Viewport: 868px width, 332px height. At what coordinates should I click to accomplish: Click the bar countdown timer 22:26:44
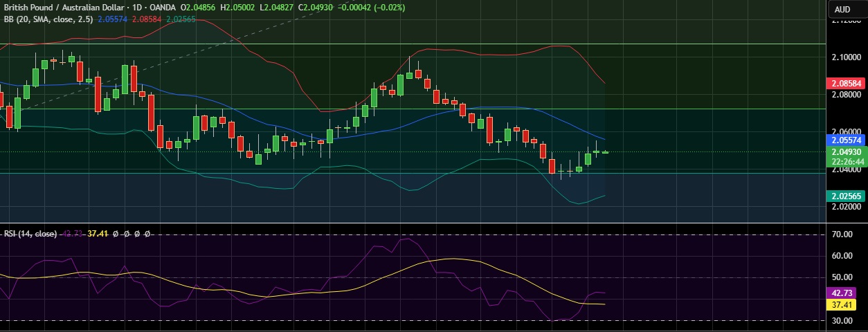(x=847, y=162)
